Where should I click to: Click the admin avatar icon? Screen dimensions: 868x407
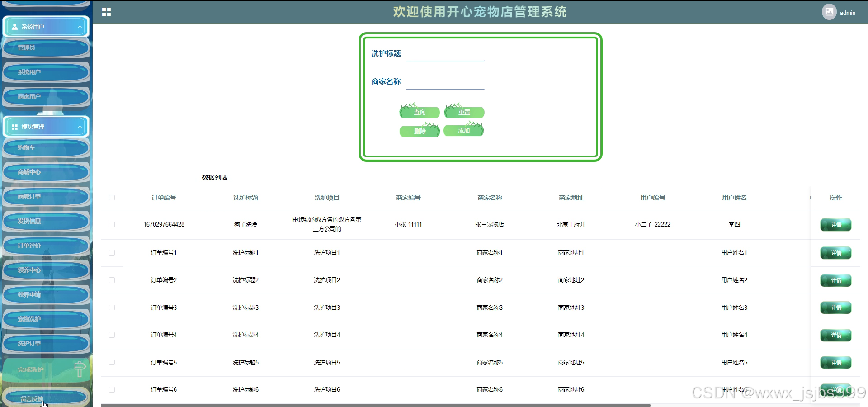829,12
